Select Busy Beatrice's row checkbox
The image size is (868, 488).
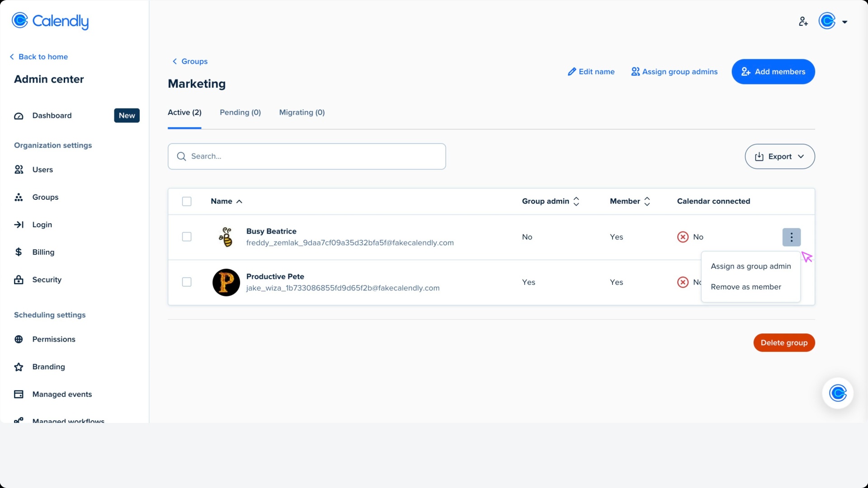(187, 237)
